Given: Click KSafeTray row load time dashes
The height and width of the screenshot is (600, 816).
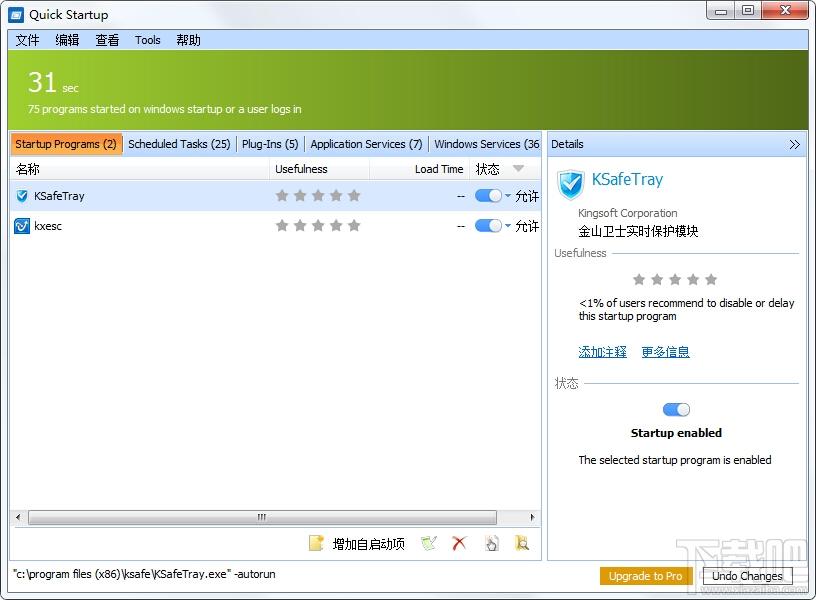Looking at the screenshot, I should coord(461,196).
